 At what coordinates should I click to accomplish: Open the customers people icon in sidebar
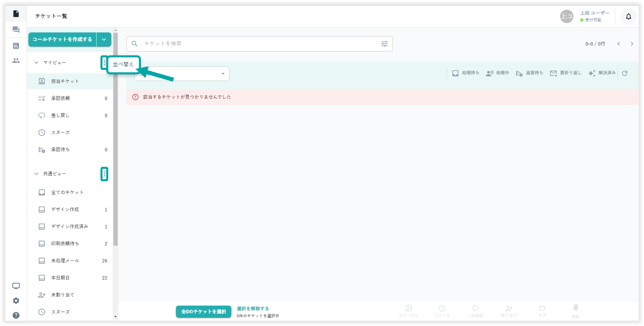tap(16, 61)
